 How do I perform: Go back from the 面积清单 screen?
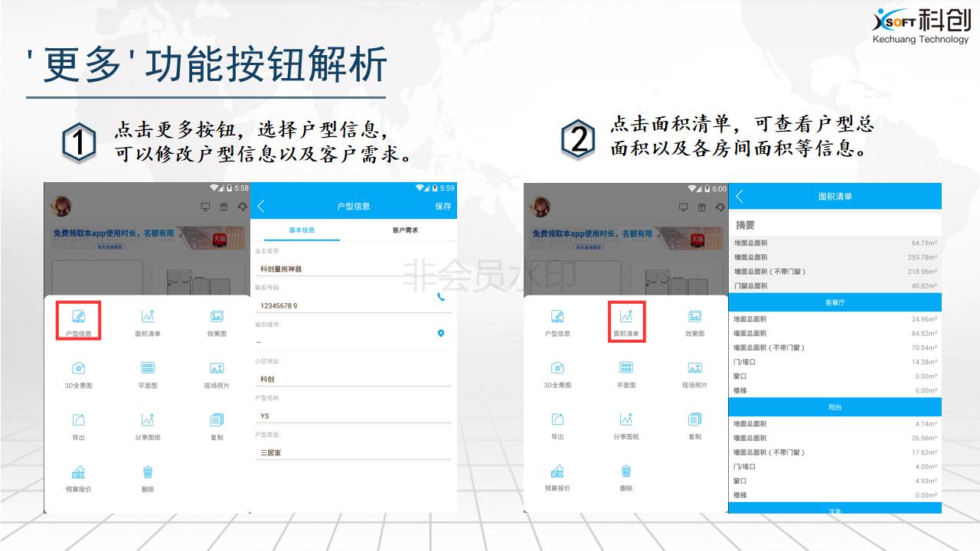pyautogui.click(x=739, y=197)
